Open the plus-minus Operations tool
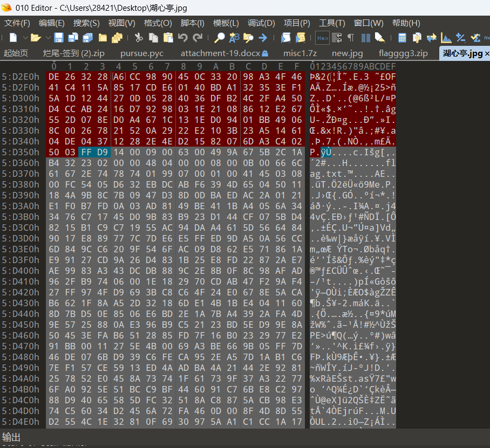 point(461,38)
